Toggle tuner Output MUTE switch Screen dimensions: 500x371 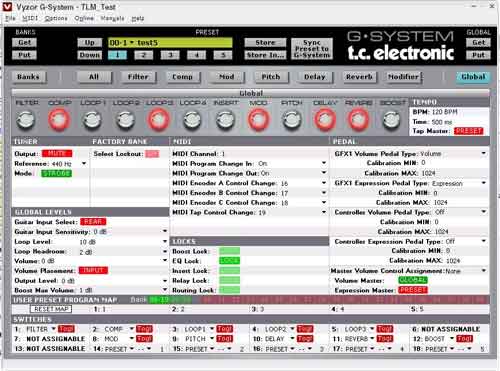pyautogui.click(x=57, y=154)
